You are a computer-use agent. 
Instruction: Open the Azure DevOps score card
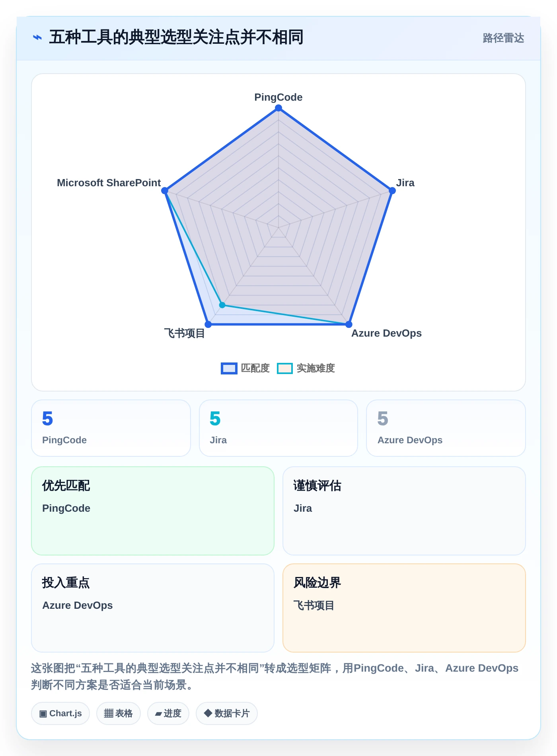tap(446, 428)
